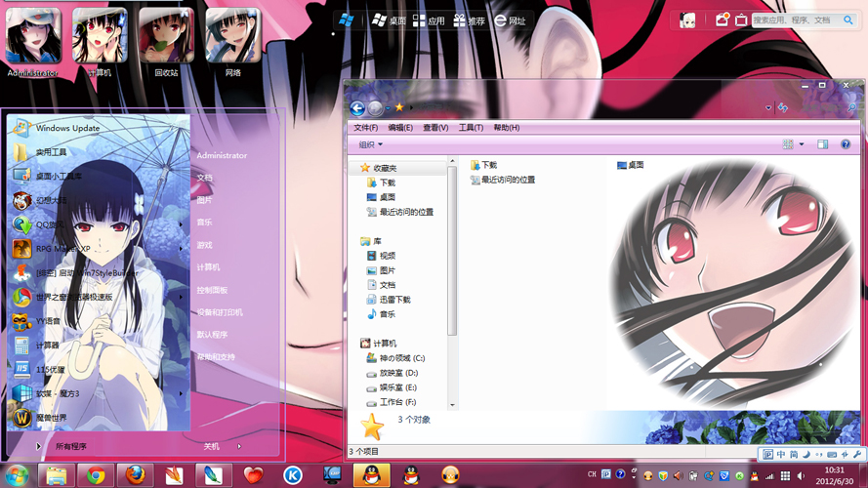Screen dimensions: 868x488
Task: Click the blue help icon in Explorer toolbar
Action: coord(846,143)
